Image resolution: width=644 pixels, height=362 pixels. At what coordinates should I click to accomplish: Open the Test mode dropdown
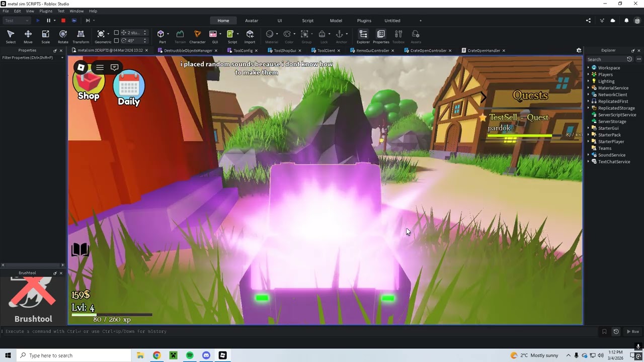tap(17, 21)
